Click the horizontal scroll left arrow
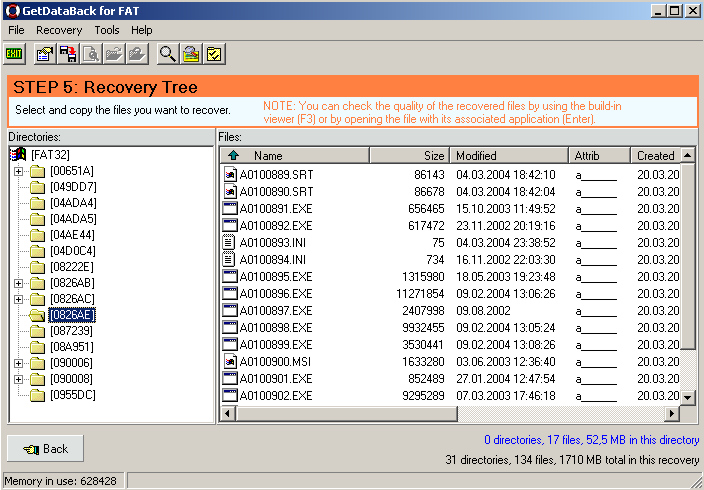The image size is (704, 490). coord(228,413)
